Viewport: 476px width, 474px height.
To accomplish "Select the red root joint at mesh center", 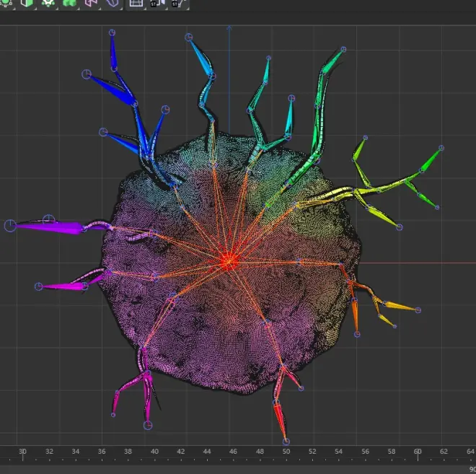I will pos(229,260).
